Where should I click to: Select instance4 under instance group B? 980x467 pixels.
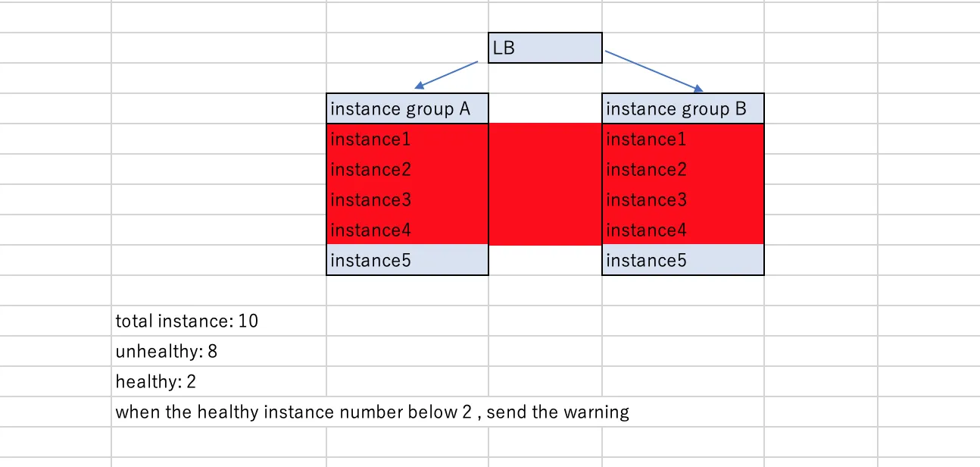click(682, 230)
